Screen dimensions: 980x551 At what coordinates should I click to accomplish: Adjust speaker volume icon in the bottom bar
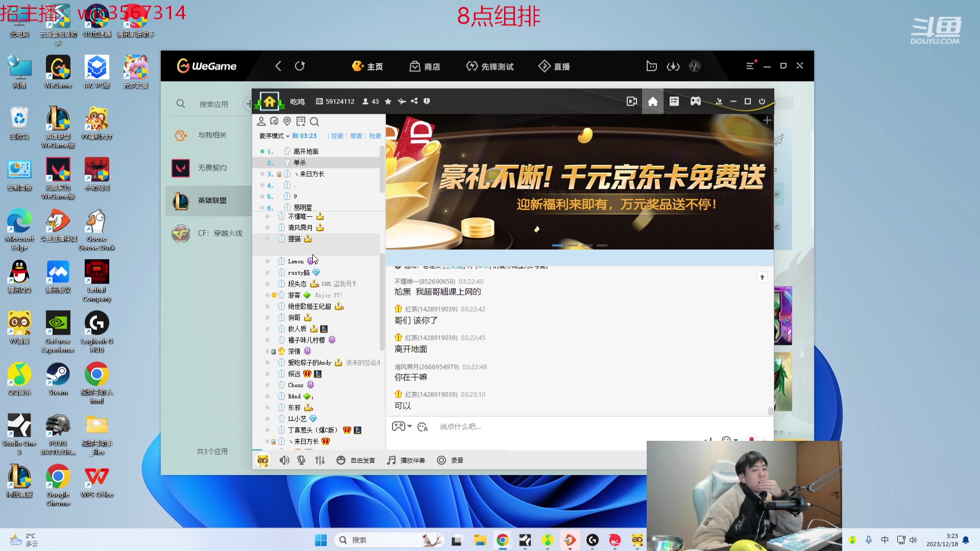click(x=284, y=460)
